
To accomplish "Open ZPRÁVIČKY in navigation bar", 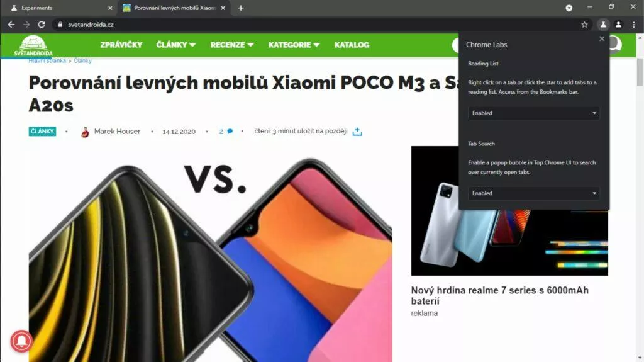I will tap(121, 45).
